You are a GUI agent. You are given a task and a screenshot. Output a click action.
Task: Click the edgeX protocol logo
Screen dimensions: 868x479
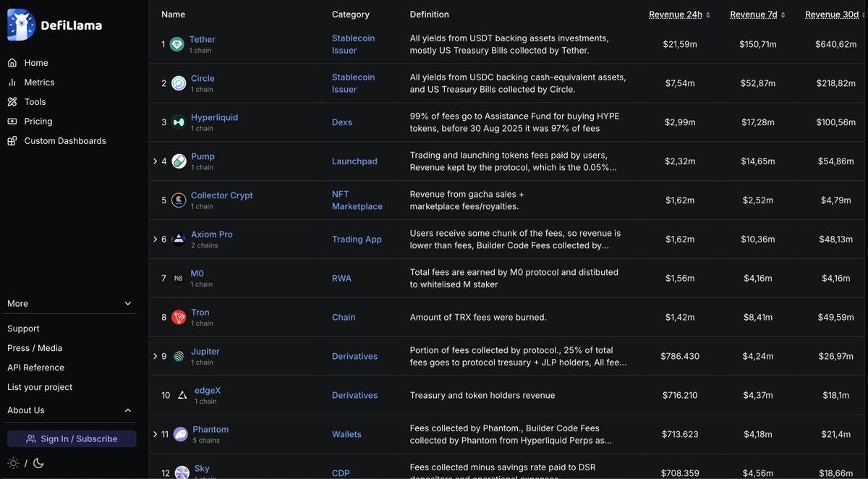(182, 396)
